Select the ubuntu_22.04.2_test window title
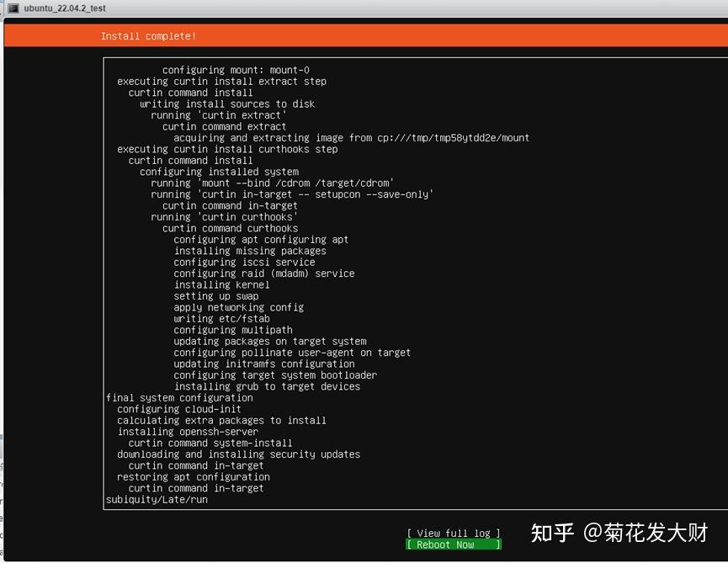 click(x=65, y=8)
